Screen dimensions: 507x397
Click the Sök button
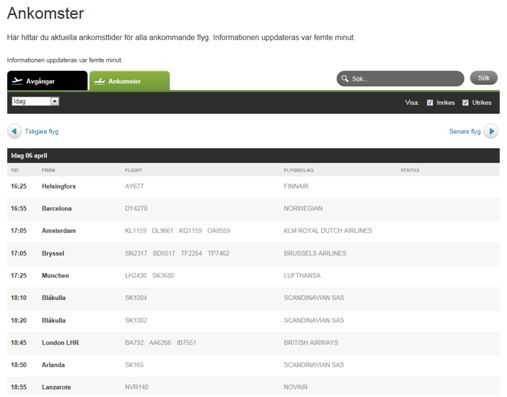tap(484, 78)
